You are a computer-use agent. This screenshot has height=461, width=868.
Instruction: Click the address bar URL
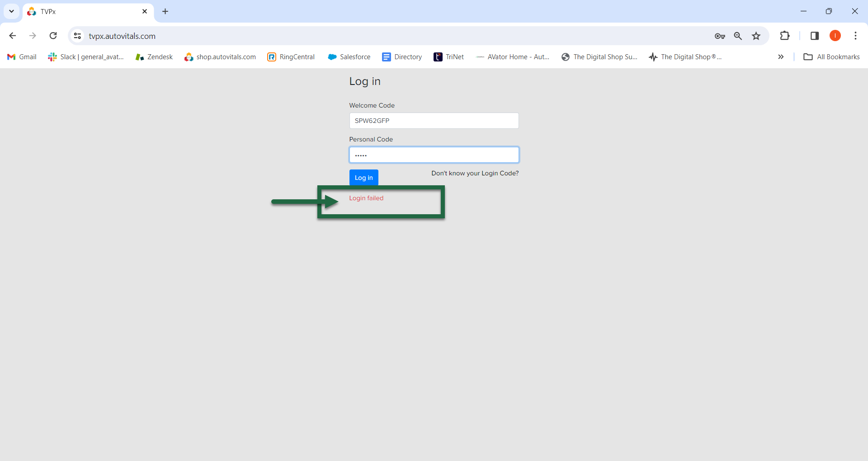point(122,36)
